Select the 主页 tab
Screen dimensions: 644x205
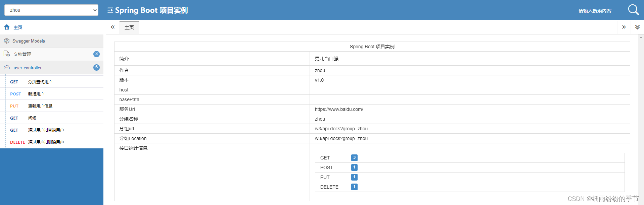(x=129, y=27)
